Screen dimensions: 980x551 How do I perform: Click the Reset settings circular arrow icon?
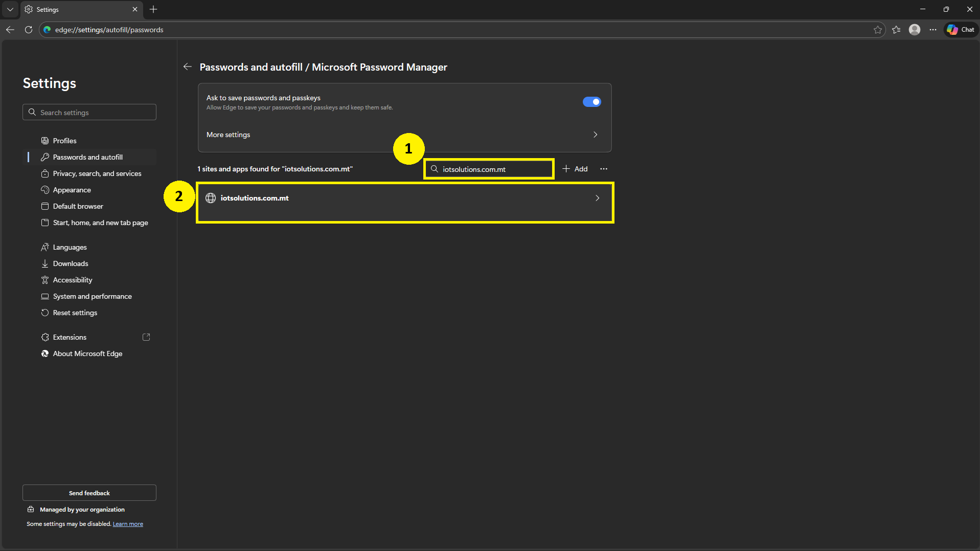(x=45, y=313)
